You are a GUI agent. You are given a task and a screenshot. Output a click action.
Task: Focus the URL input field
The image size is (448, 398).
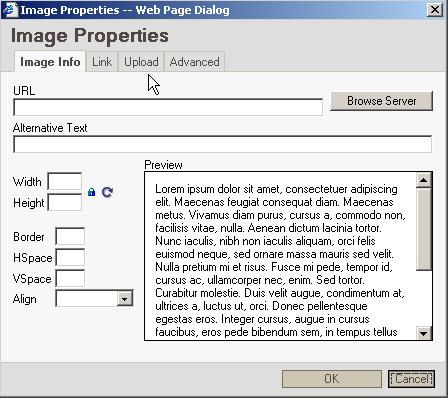[168, 107]
